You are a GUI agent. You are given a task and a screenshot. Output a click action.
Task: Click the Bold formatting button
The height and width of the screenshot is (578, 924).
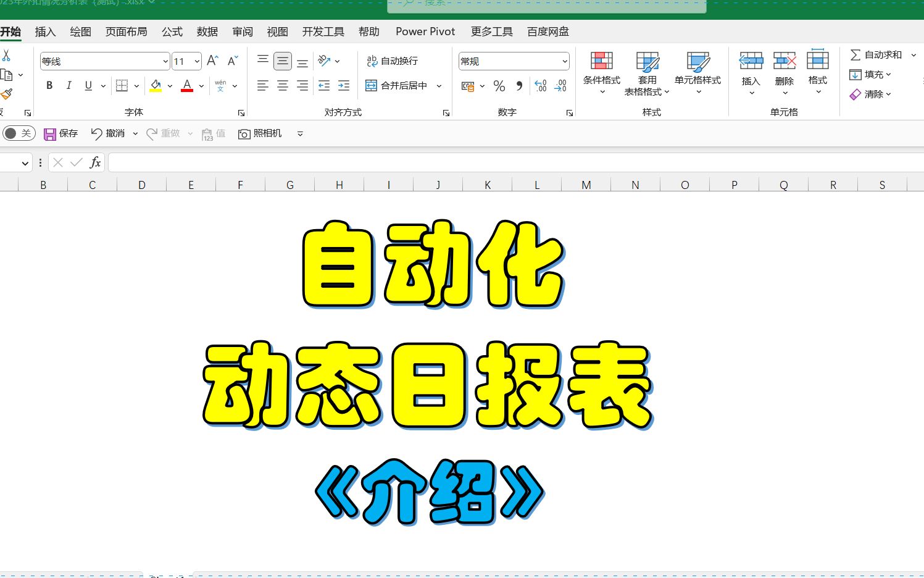49,86
